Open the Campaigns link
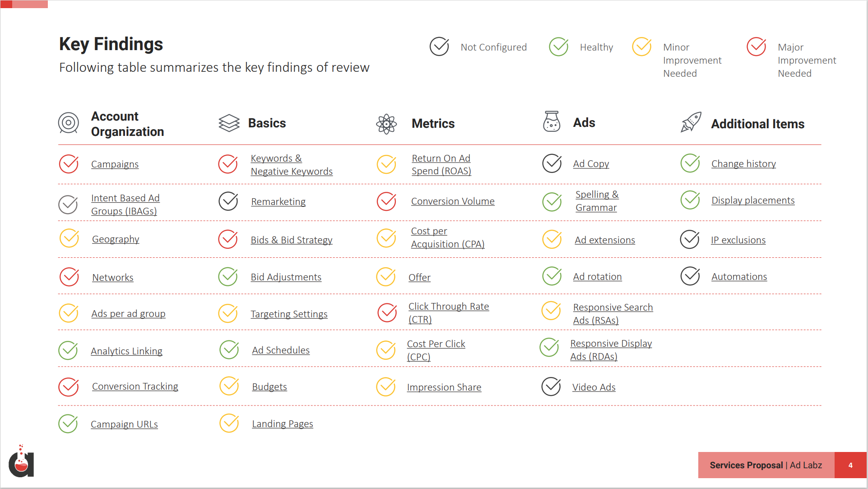Image resolution: width=868 pixels, height=489 pixels. click(x=115, y=164)
